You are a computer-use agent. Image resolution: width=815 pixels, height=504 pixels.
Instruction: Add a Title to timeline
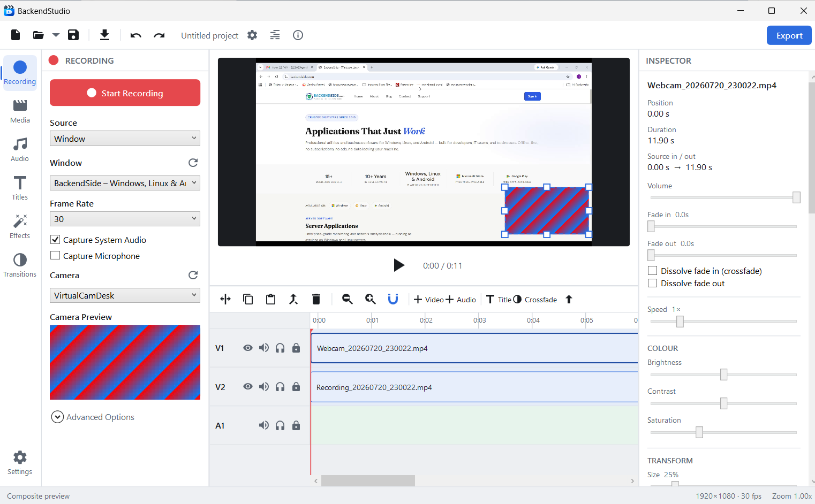coord(499,300)
